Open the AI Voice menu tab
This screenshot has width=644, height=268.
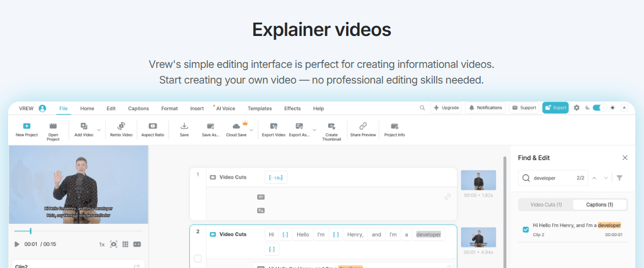click(225, 108)
